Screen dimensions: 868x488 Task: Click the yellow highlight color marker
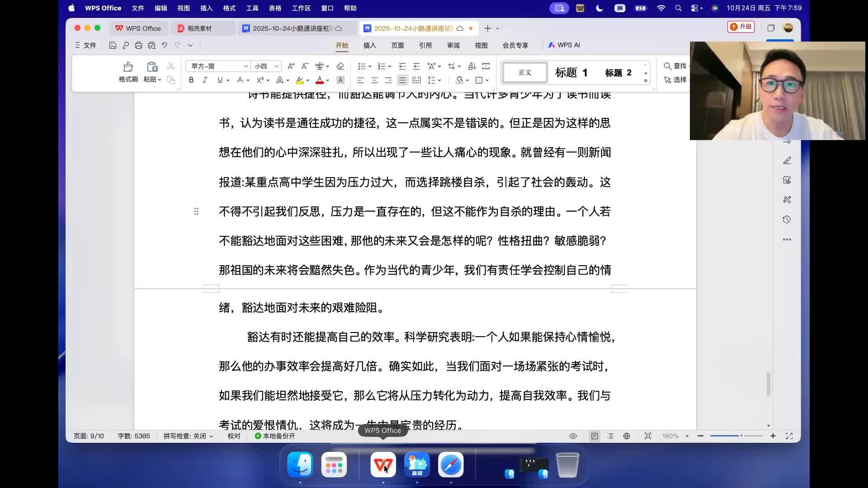coord(299,80)
